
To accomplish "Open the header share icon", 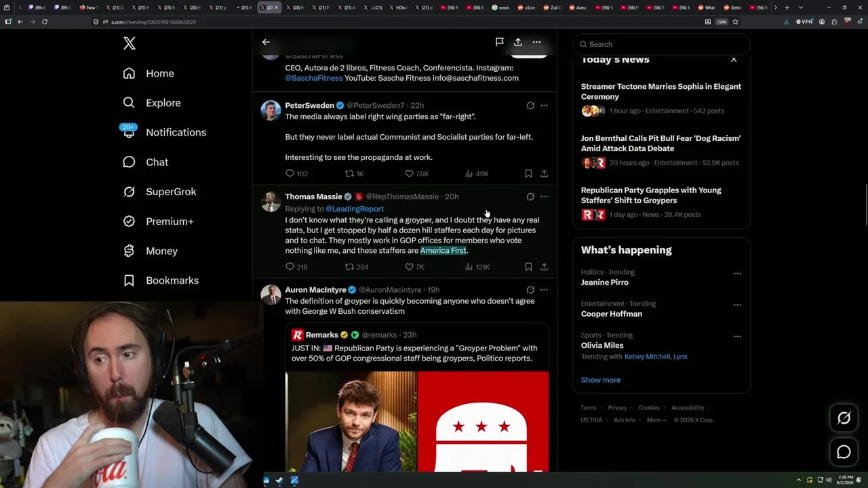I will click(x=518, y=42).
